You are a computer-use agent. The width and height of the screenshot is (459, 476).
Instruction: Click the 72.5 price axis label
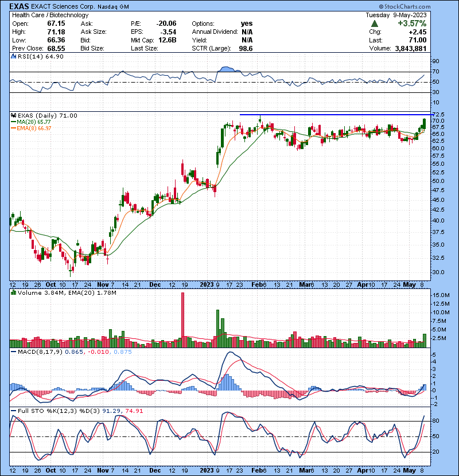pos(439,115)
